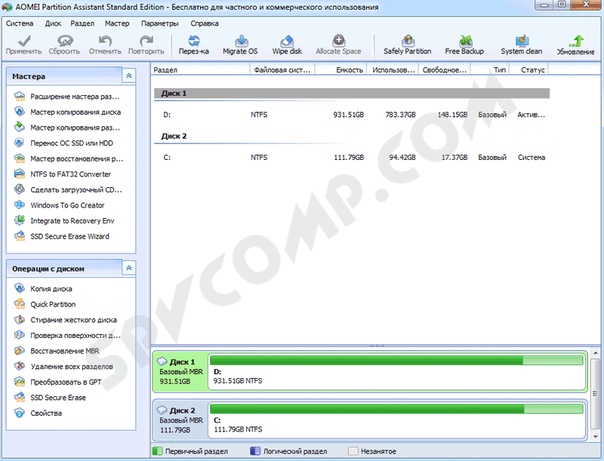This screenshot has height=461, width=604.
Task: Click the Обновление (Update) toolbar icon
Action: 576,45
